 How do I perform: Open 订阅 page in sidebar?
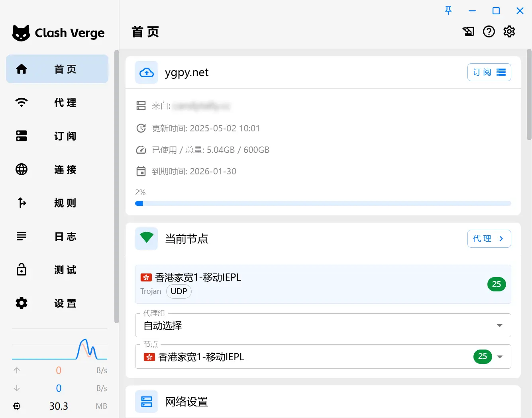coord(57,136)
